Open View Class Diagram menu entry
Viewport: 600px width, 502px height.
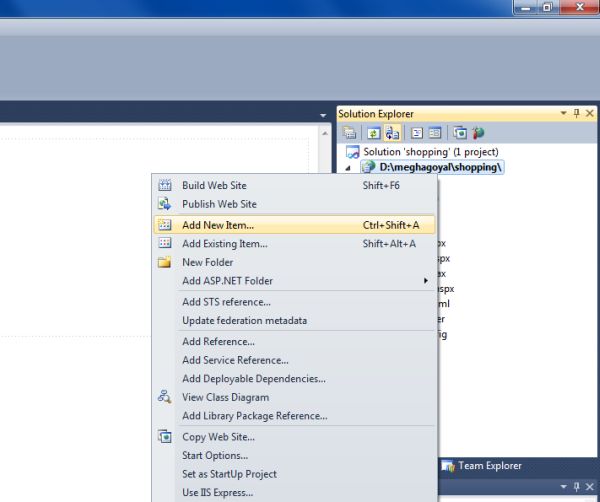294,397
